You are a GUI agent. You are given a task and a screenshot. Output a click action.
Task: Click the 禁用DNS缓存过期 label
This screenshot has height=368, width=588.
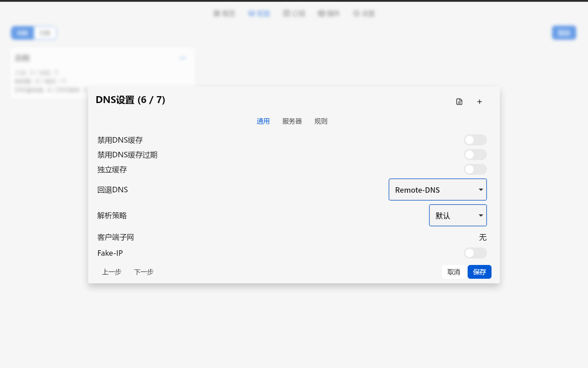[x=127, y=155]
